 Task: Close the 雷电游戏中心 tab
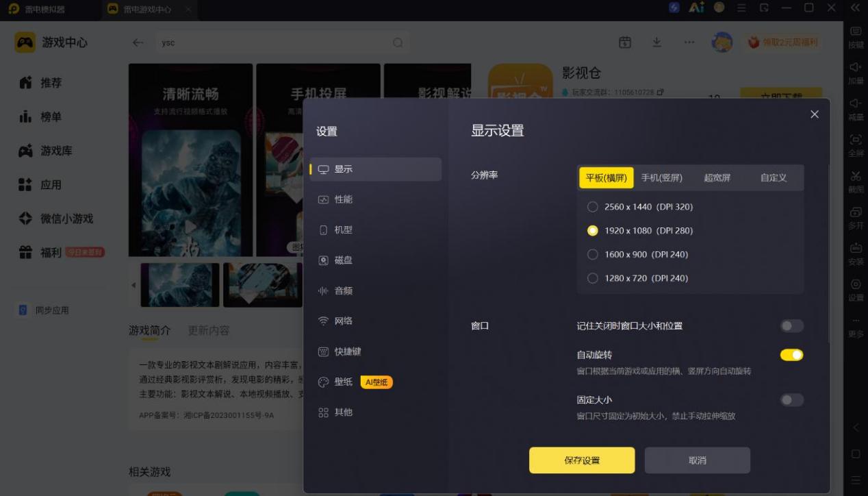click(x=188, y=10)
